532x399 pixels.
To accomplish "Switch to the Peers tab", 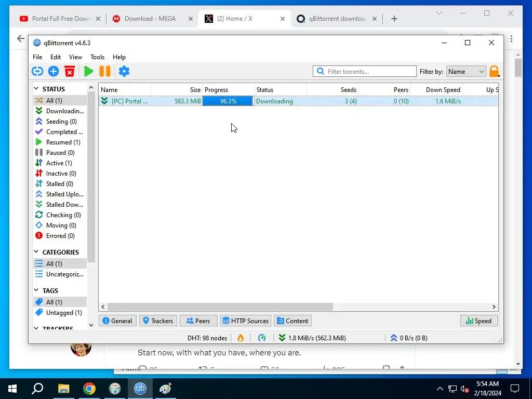I will point(198,321).
